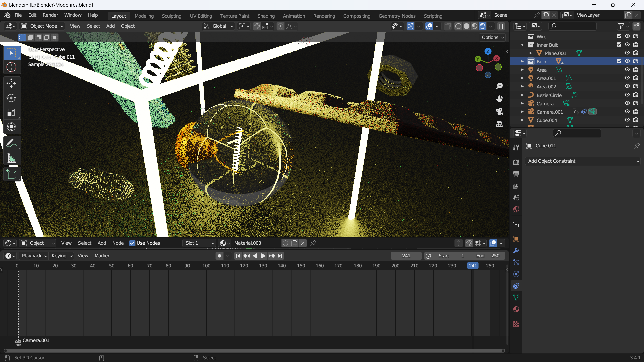This screenshot has height=362, width=644.
Task: Toggle visibility of Bulb object
Action: point(627,61)
